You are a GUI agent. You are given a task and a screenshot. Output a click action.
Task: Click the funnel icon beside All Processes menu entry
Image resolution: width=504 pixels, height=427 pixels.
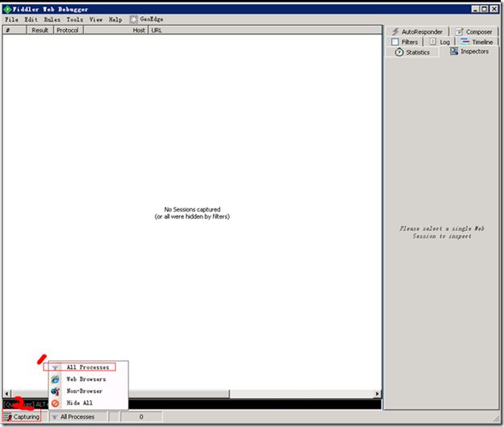click(x=55, y=367)
